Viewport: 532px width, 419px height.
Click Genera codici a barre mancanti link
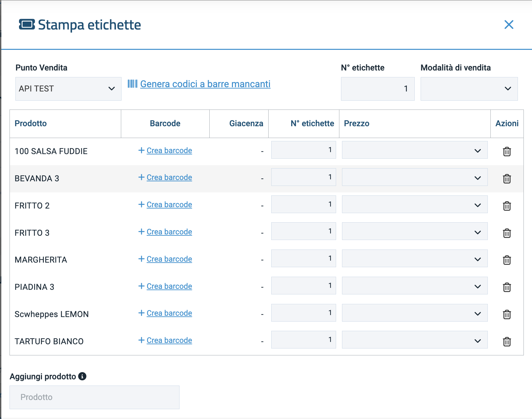pos(205,84)
